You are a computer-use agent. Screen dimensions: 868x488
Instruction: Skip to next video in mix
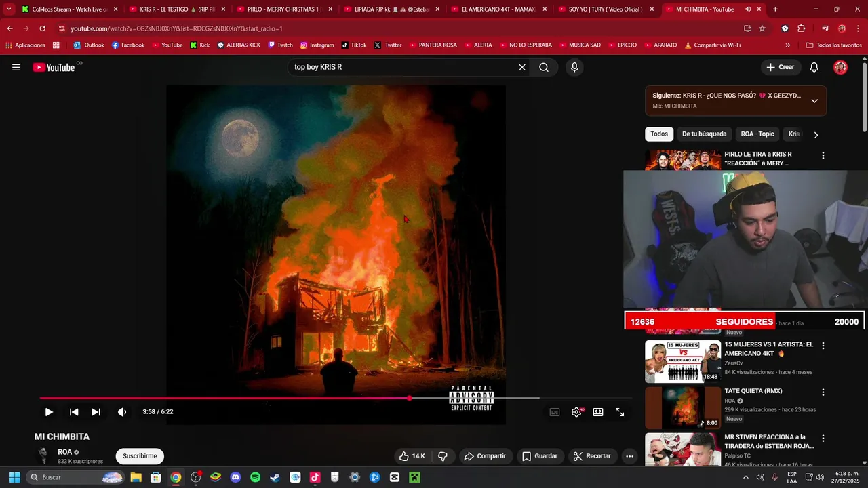[96, 411]
